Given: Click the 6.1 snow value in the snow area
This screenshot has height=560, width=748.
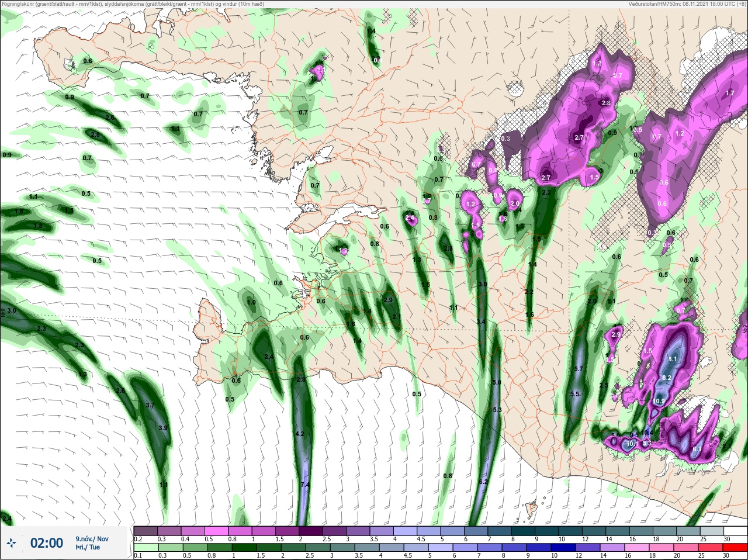Looking at the screenshot, I should (697, 449).
